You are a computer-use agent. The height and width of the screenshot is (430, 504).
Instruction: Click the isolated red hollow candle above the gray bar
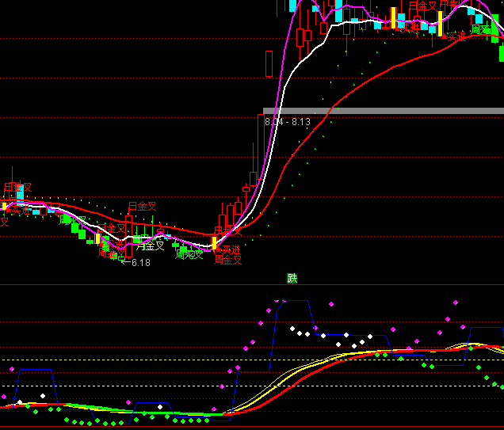pos(269,63)
